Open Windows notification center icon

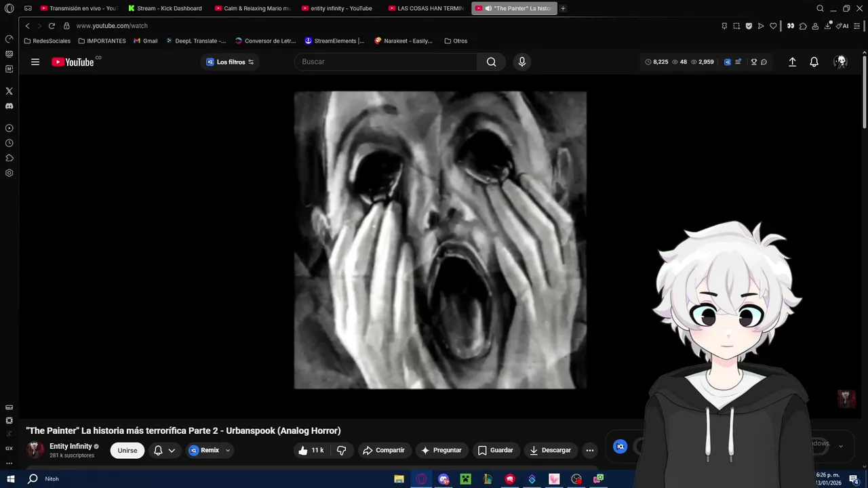pyautogui.click(x=854, y=479)
